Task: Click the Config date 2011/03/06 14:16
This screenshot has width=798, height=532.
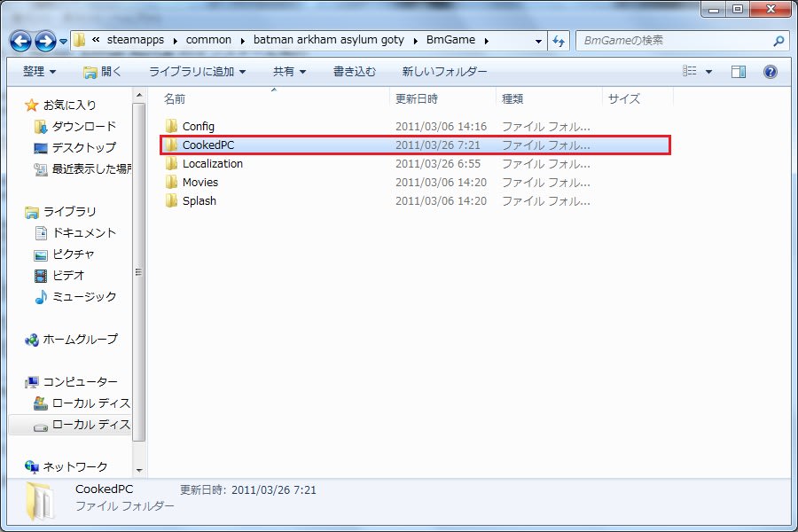Action: click(x=442, y=126)
